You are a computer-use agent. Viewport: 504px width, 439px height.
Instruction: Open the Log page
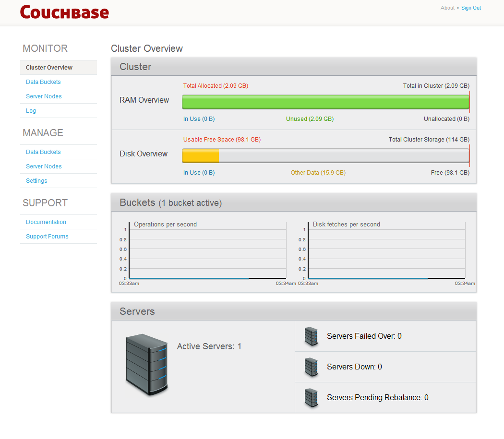(31, 111)
